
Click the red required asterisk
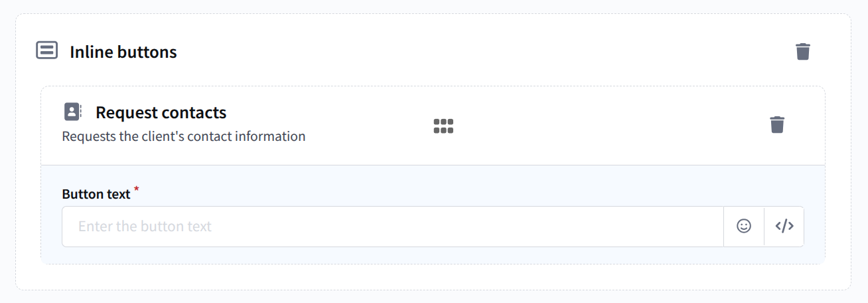tap(137, 190)
